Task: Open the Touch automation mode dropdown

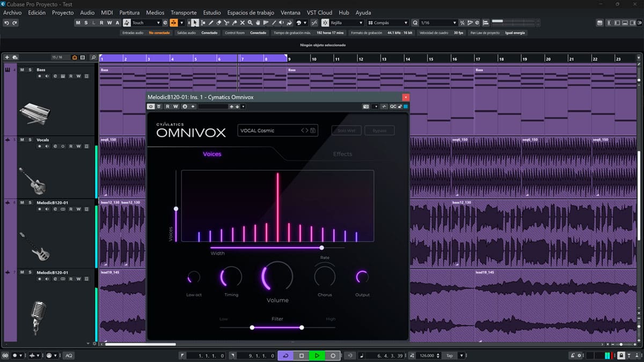Action: [x=146, y=23]
